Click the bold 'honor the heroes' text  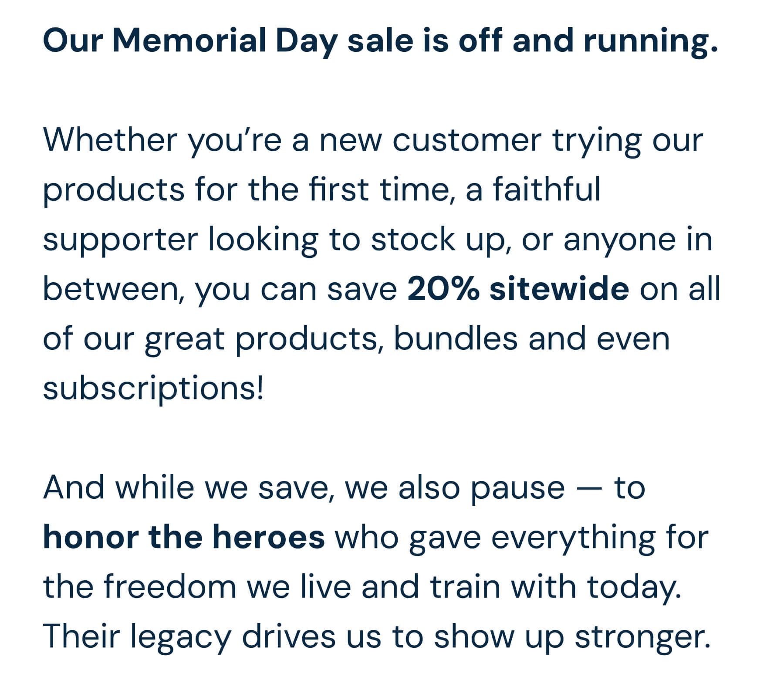click(184, 537)
